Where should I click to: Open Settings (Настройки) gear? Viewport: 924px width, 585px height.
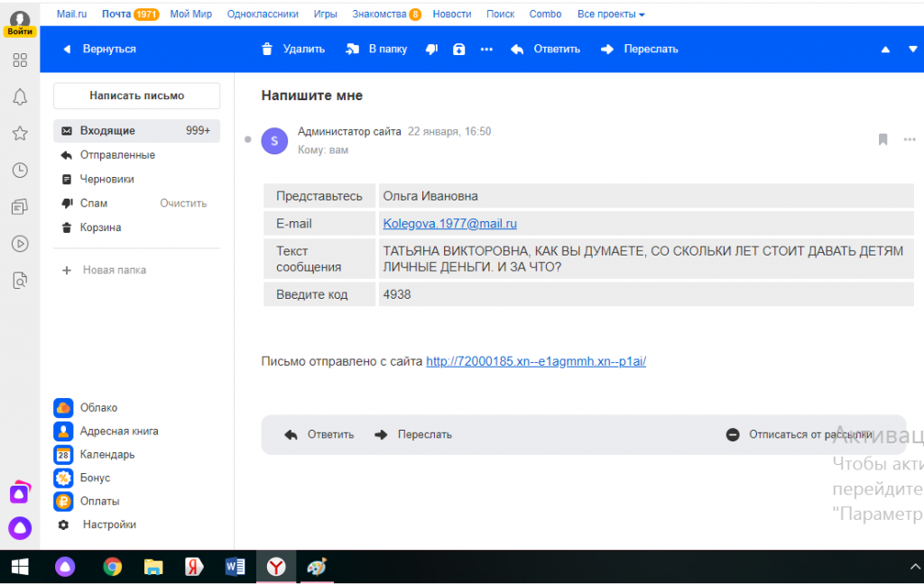tap(63, 525)
